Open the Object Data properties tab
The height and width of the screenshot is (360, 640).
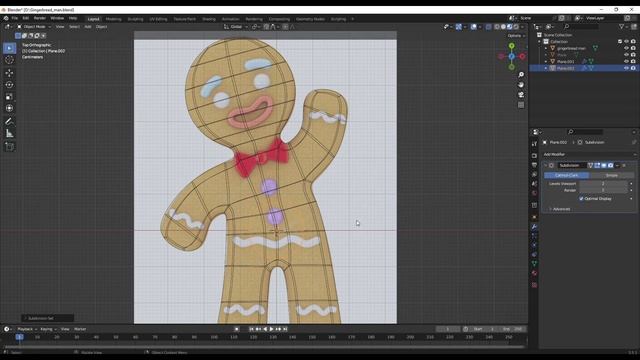(x=534, y=264)
